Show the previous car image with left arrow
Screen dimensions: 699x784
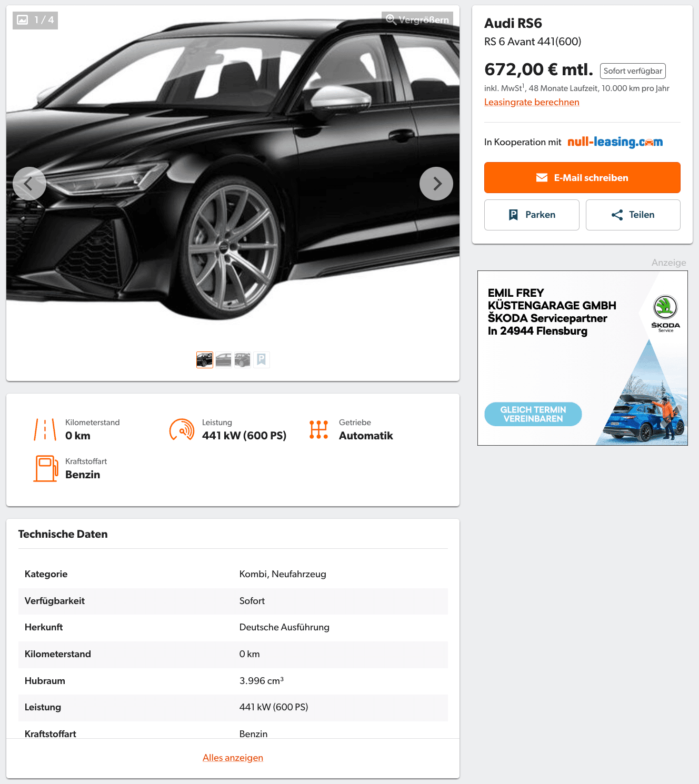click(29, 184)
